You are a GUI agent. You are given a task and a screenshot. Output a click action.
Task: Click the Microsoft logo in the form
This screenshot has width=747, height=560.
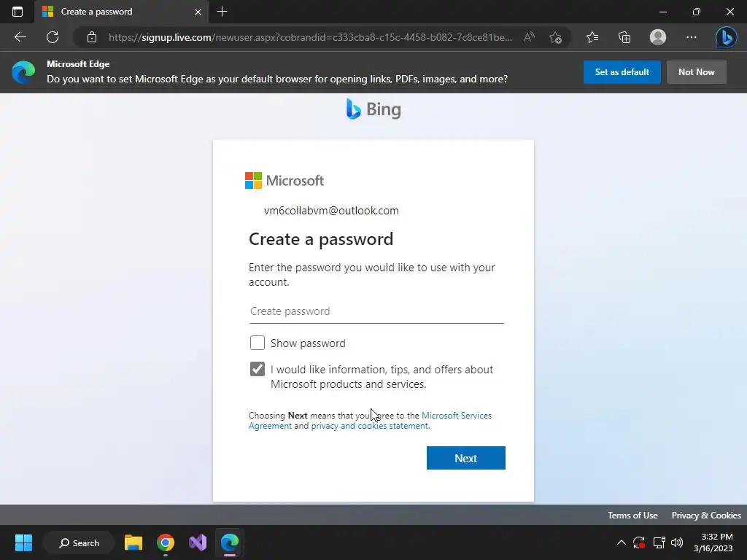pos(285,181)
